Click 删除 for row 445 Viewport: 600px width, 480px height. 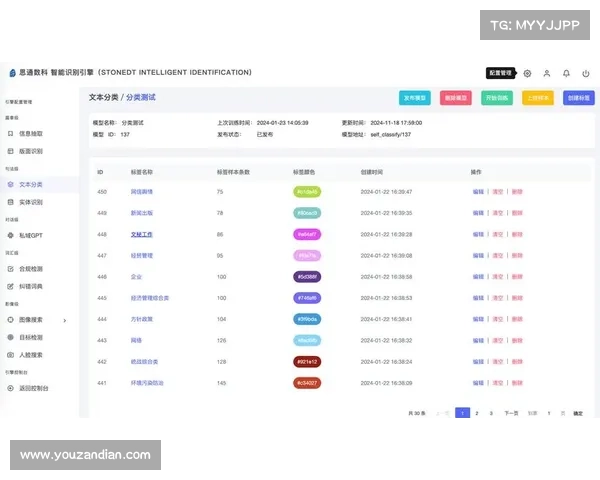click(517, 298)
